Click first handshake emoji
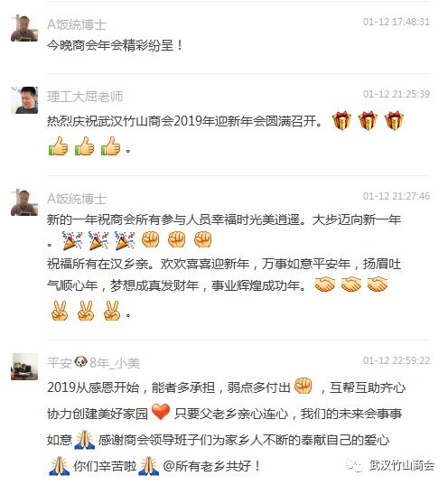Image resolution: width=448 pixels, height=485 pixels. pyautogui.click(x=325, y=284)
